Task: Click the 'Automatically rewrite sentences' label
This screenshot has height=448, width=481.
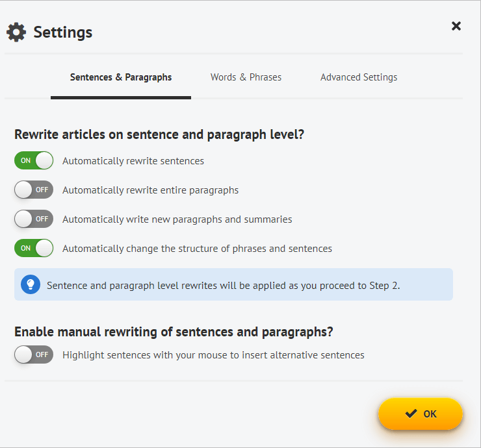Action: tap(133, 161)
